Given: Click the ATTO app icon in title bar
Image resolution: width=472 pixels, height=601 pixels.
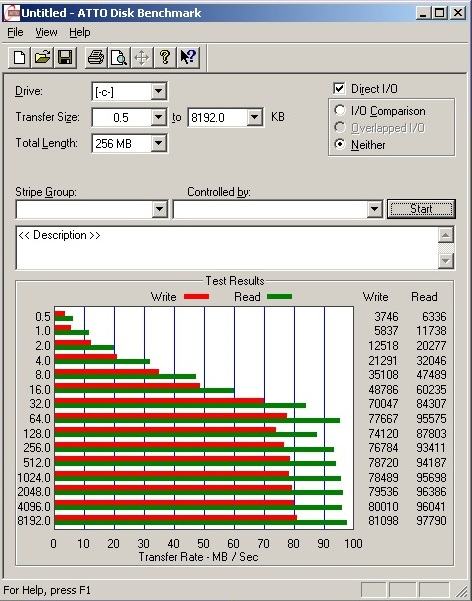Looking at the screenshot, I should [11, 13].
